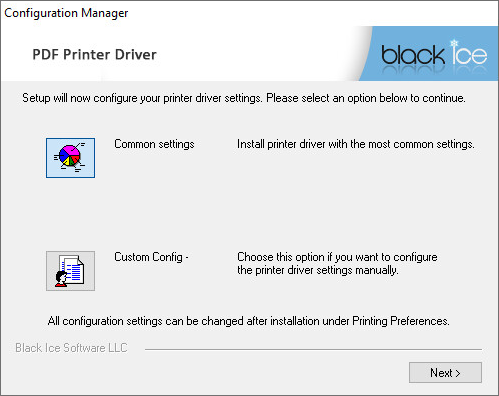Choose the Custom Config document icon
This screenshot has width=499, height=396.
coord(70,271)
